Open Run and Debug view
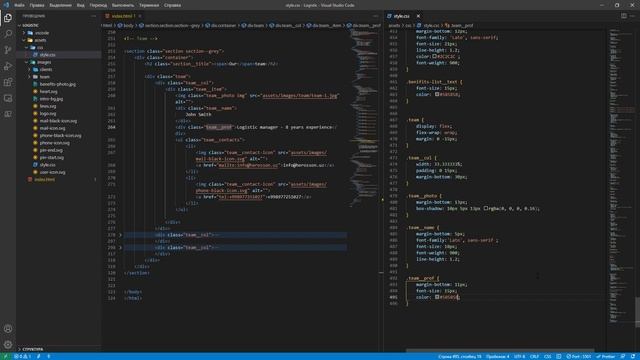Viewport: 640px width, 360px height. pyautogui.click(x=8, y=66)
